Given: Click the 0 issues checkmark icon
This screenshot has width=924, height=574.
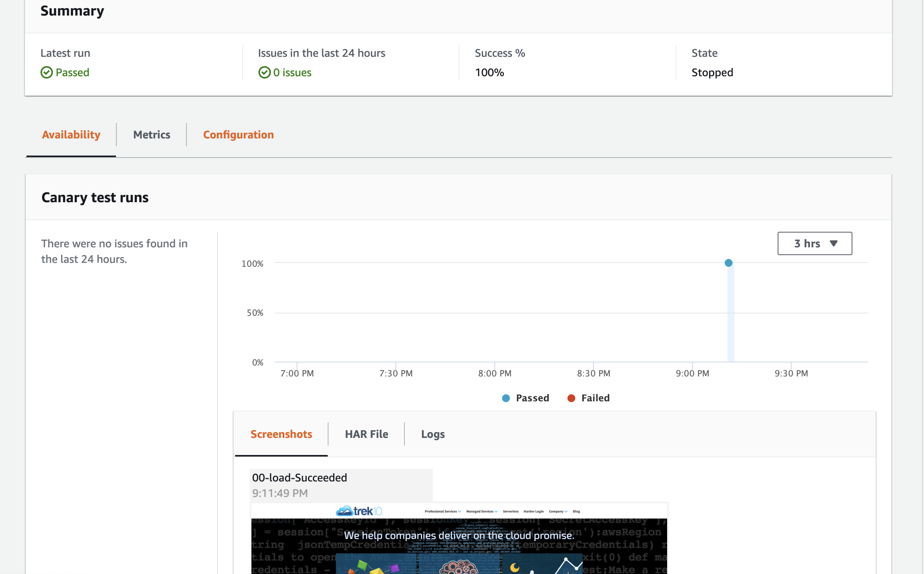Looking at the screenshot, I should coord(264,72).
